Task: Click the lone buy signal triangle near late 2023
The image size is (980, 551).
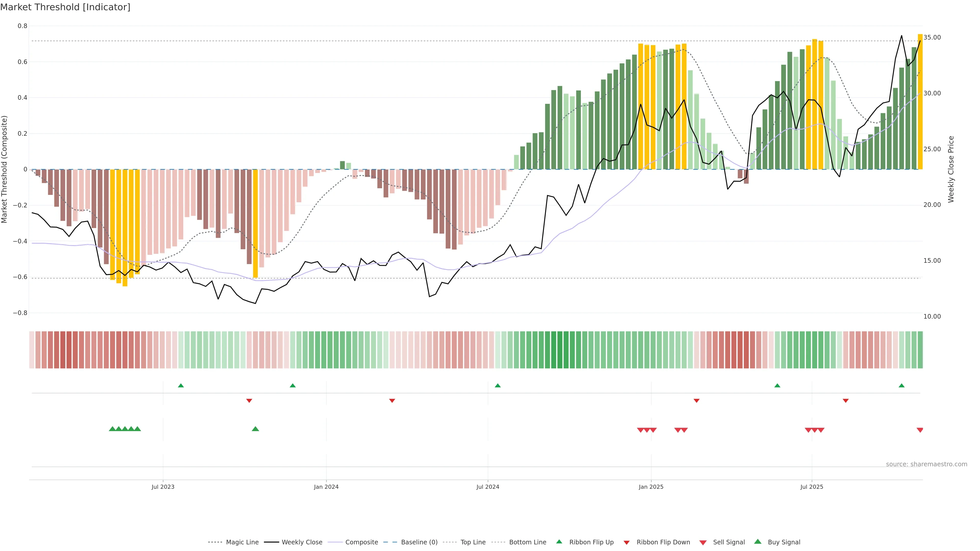Action: [255, 429]
